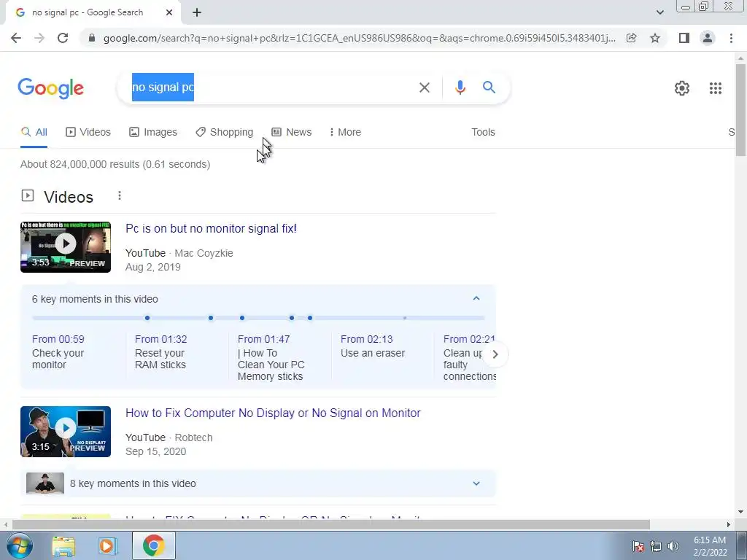This screenshot has width=747, height=560.
Task: Jump to 'From 02:13 Use an eraser'
Action: pyautogui.click(x=373, y=346)
